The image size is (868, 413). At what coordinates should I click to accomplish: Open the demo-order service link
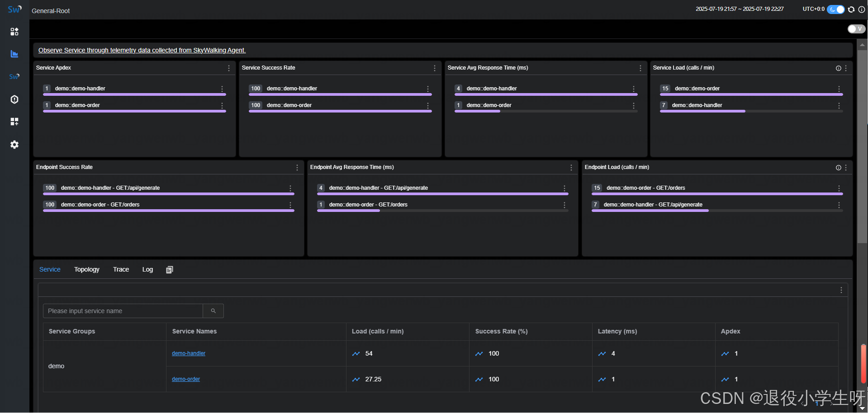click(186, 379)
